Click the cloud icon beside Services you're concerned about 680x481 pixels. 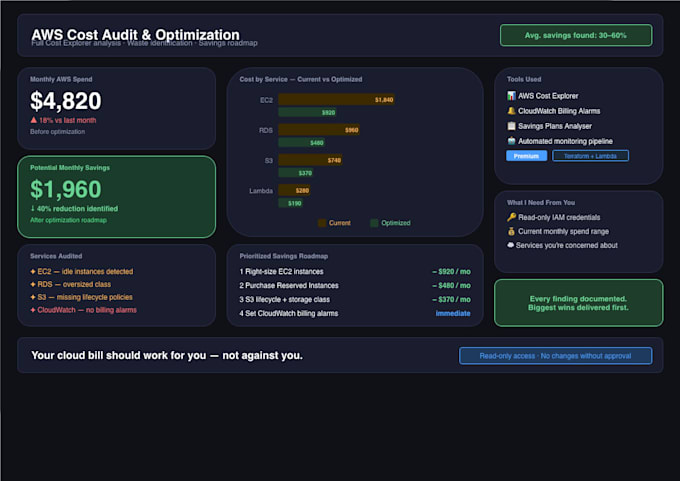510,245
